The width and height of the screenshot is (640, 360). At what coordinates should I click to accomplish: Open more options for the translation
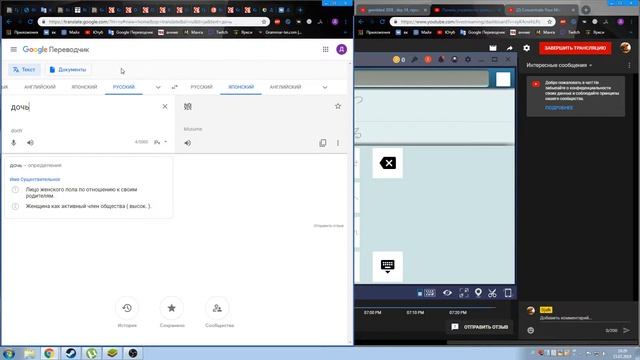tap(338, 143)
